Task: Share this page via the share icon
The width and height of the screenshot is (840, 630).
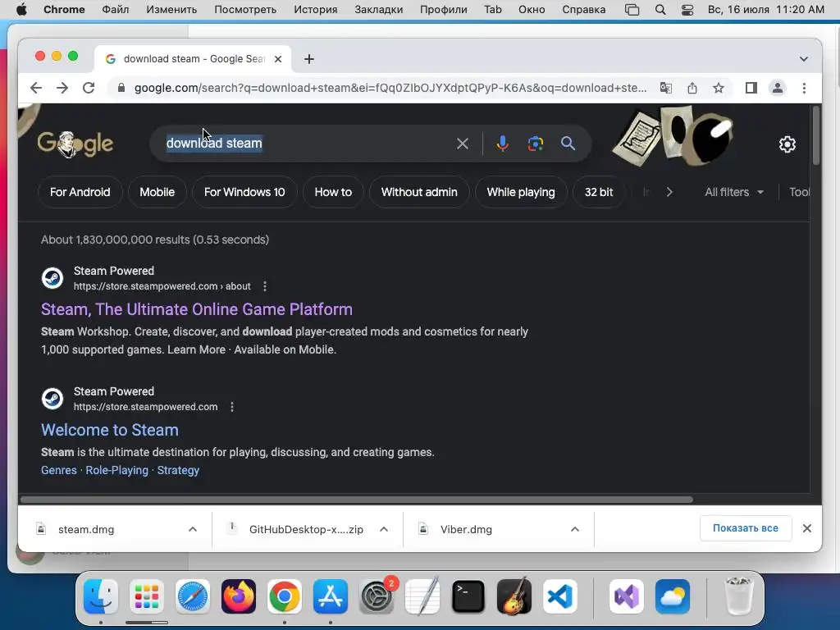Action: pos(692,88)
